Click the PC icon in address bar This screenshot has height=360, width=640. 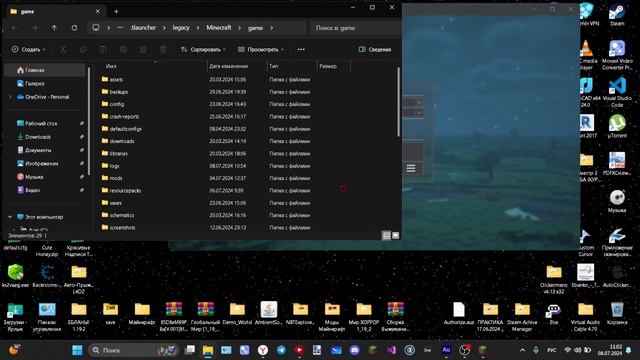pyautogui.click(x=96, y=28)
